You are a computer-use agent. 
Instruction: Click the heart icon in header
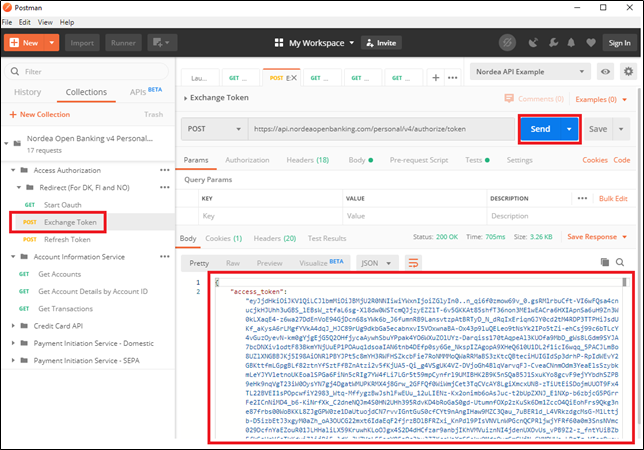tap(591, 43)
